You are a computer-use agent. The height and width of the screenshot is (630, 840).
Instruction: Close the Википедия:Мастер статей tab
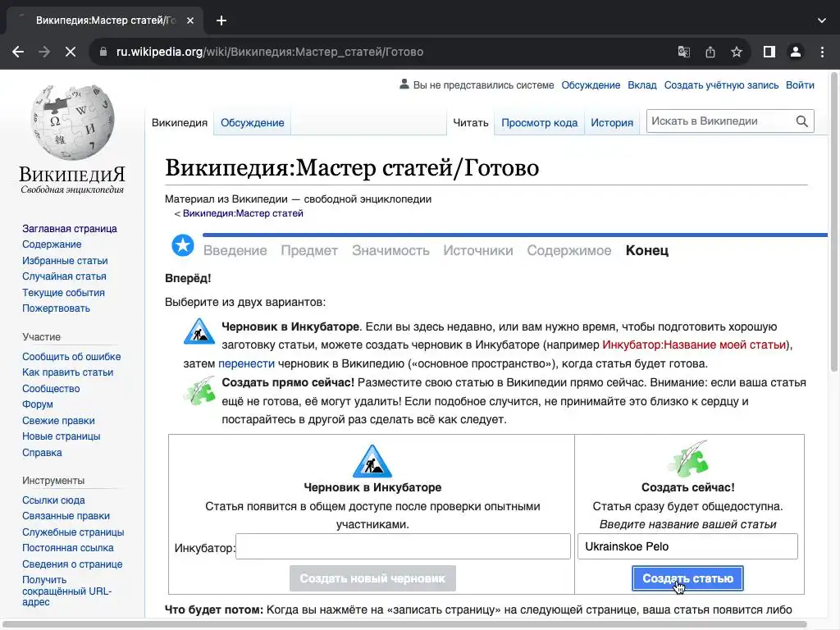tap(190, 21)
